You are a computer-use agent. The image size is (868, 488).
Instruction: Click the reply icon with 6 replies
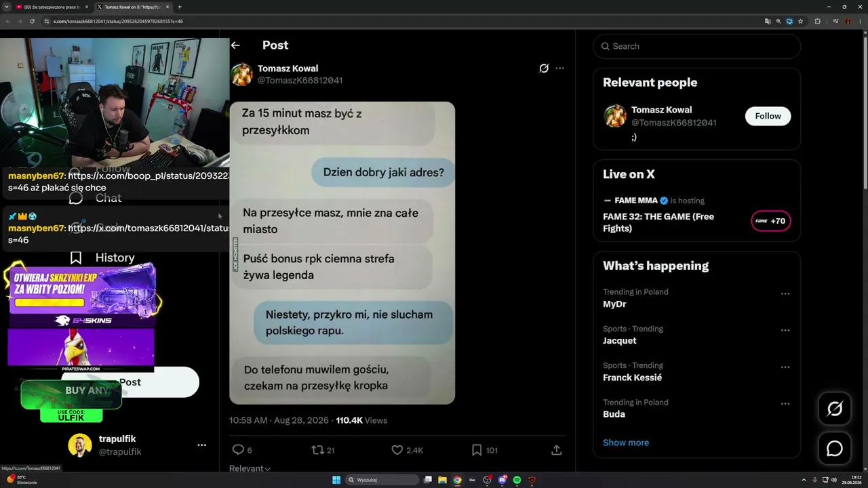(238, 449)
